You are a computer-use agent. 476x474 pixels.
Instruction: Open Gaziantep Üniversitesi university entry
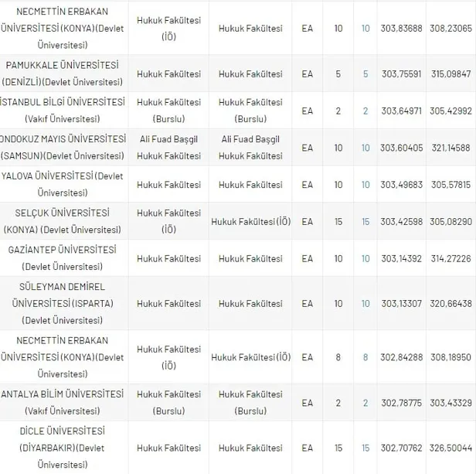click(x=64, y=258)
